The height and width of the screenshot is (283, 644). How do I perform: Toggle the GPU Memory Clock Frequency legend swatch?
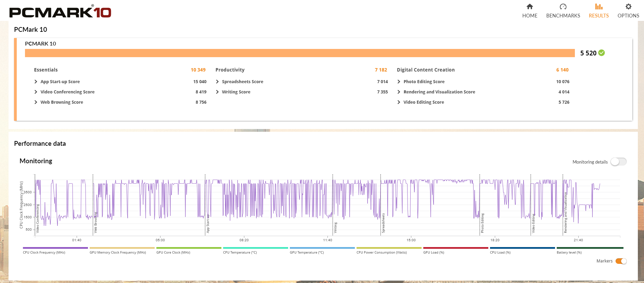tap(122, 248)
